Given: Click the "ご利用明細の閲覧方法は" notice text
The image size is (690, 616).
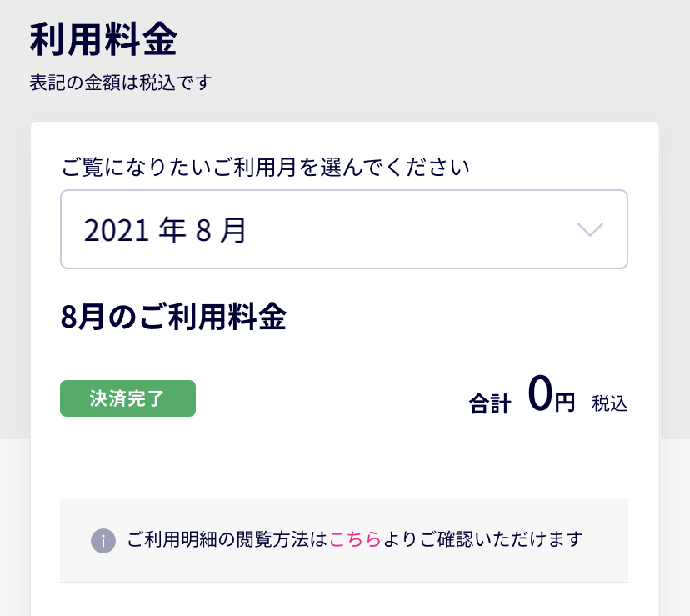Looking at the screenshot, I should point(227,539).
